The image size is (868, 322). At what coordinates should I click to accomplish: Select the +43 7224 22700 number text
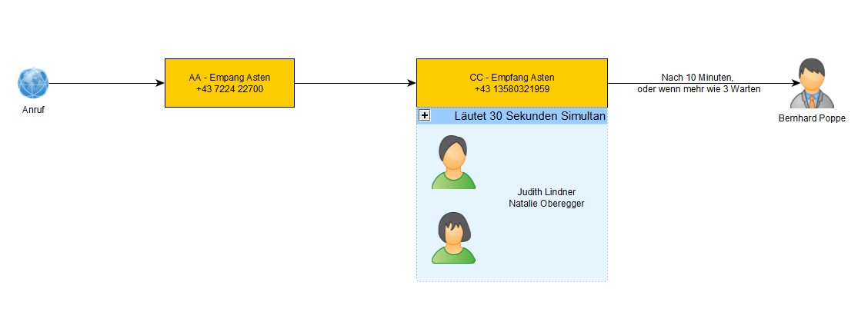230,88
